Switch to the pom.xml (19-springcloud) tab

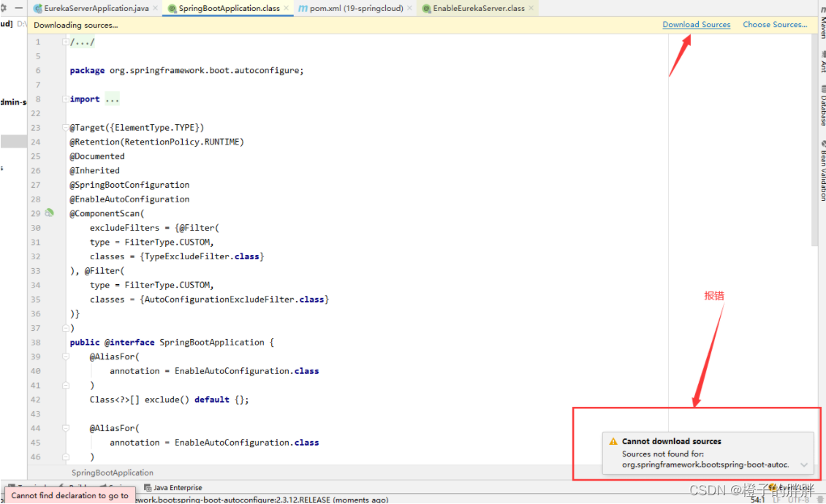tap(356, 9)
